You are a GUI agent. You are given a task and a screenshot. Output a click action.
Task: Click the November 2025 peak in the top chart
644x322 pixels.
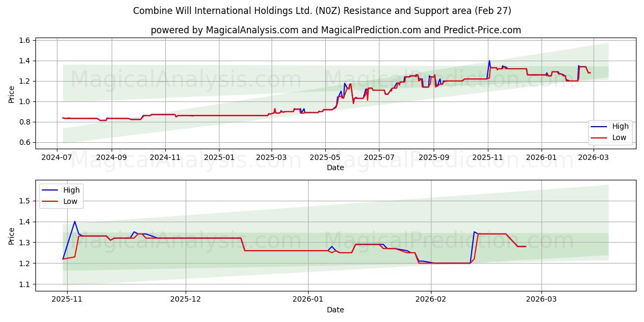(489, 61)
